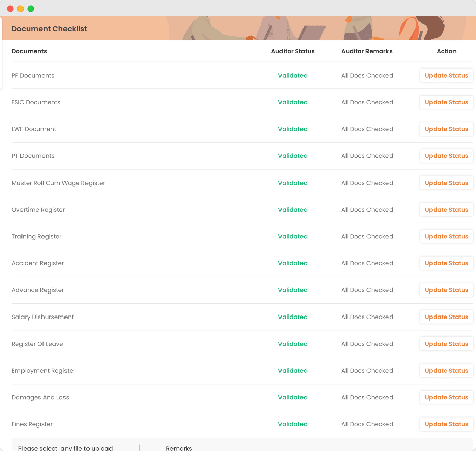Image resolution: width=476 pixels, height=451 pixels.
Task: Click Validated status for Overtime Register
Action: [293, 210]
